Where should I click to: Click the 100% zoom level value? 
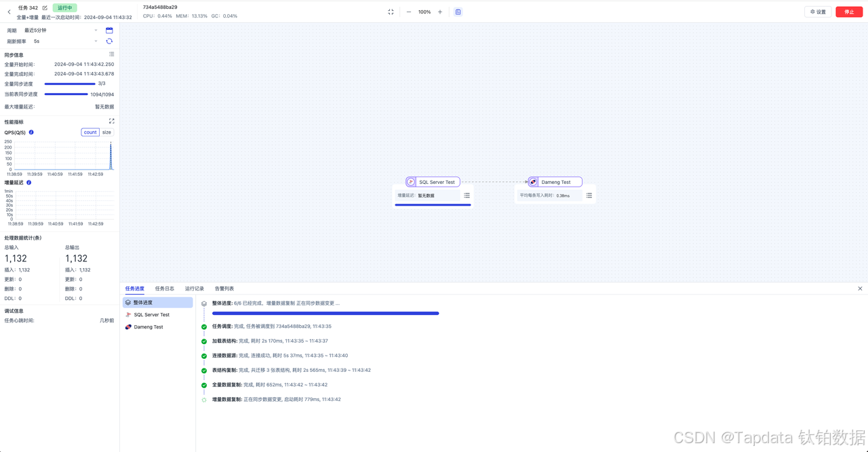425,12
